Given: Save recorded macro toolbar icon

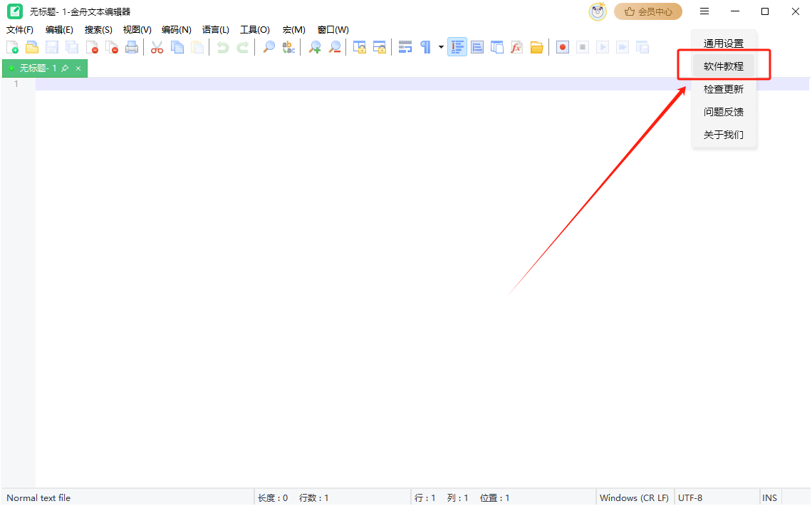Looking at the screenshot, I should tap(642, 48).
